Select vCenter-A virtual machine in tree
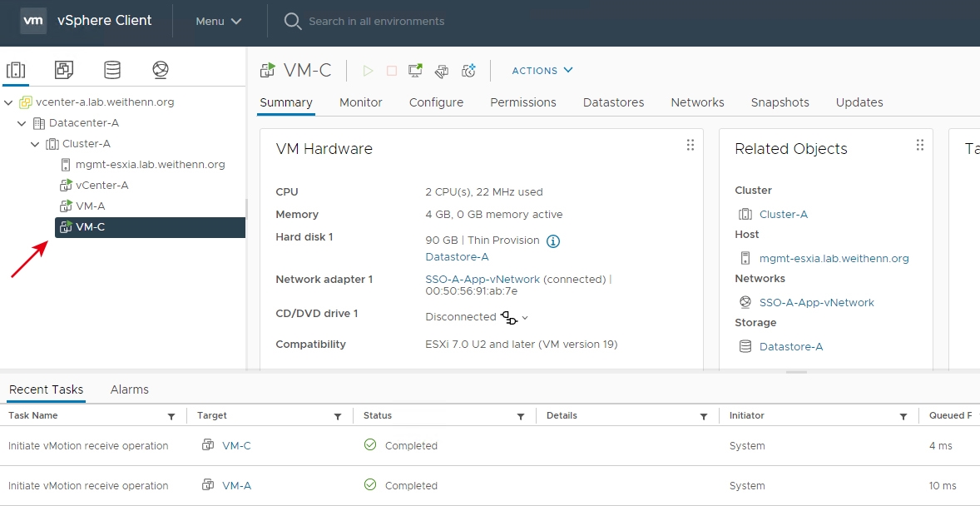This screenshot has height=506, width=980. point(101,185)
